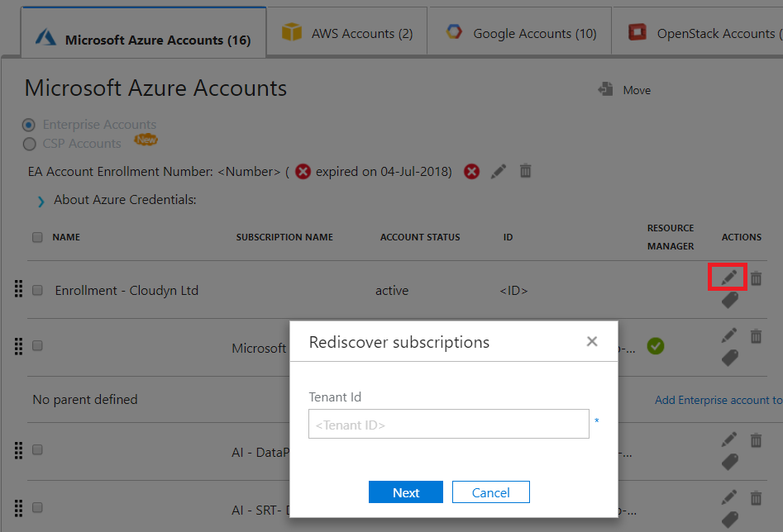This screenshot has width=783, height=532.
Task: Select CSP Accounts radio button
Action: [30, 144]
